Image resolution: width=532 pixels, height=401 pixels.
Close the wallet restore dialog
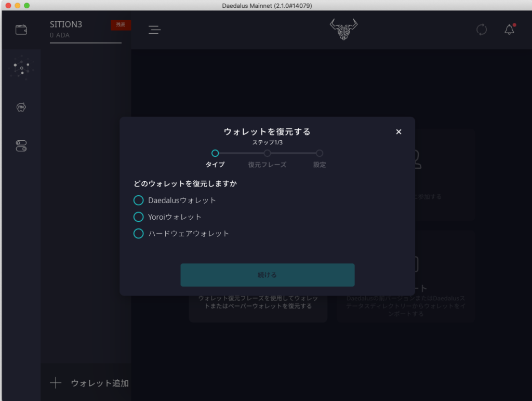tap(398, 132)
